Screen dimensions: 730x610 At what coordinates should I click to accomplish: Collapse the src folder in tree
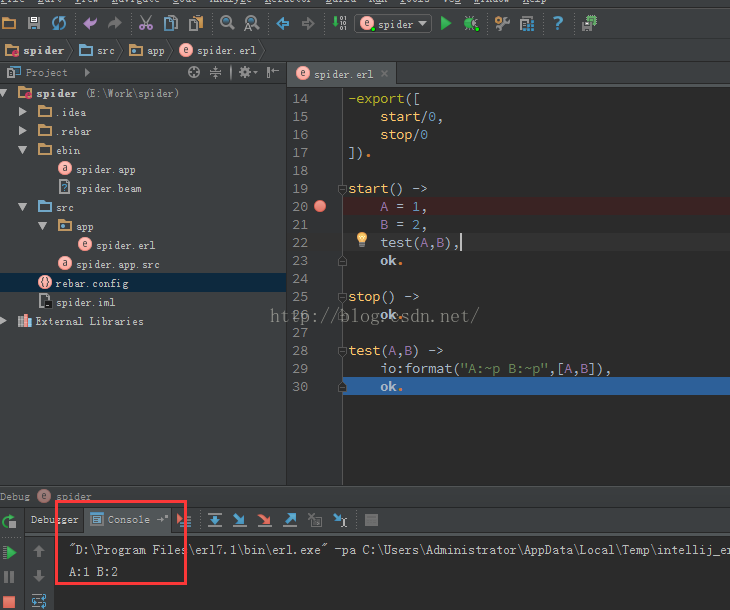(x=22, y=207)
